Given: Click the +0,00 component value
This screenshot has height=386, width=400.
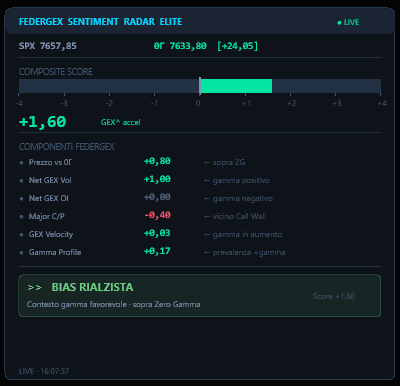Looking at the screenshot, I should pos(157,197).
